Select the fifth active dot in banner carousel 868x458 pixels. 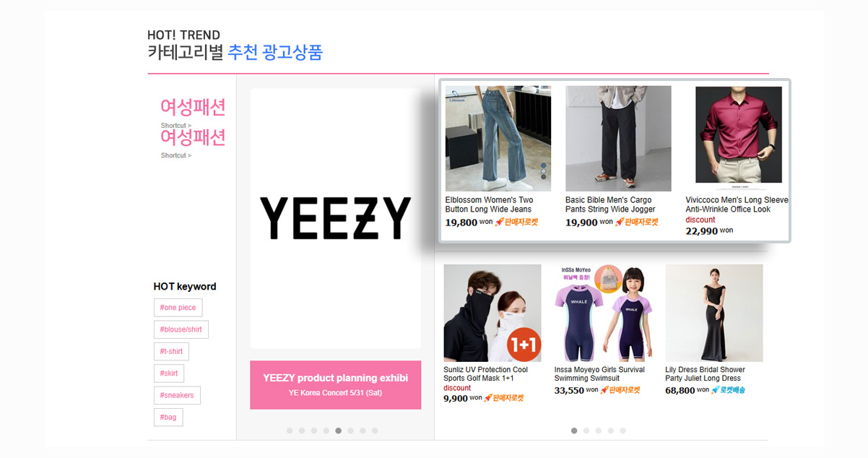coord(339,431)
